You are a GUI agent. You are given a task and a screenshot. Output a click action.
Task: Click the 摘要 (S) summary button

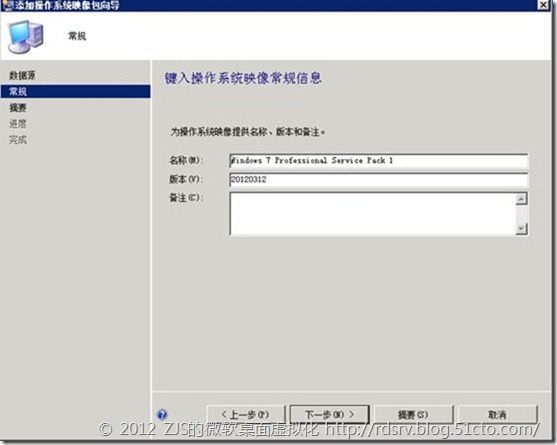click(413, 414)
